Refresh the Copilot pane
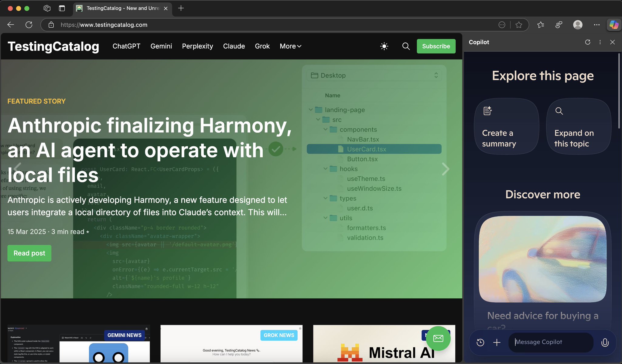This screenshot has height=364, width=622. [x=588, y=42]
